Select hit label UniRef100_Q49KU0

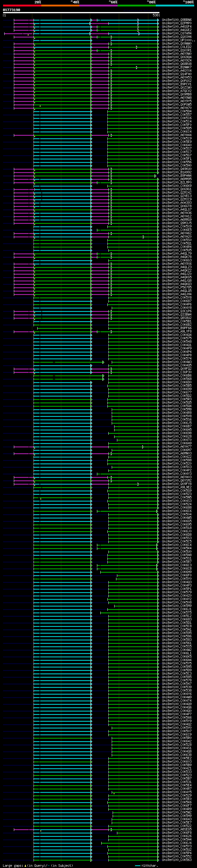pos(176,169)
